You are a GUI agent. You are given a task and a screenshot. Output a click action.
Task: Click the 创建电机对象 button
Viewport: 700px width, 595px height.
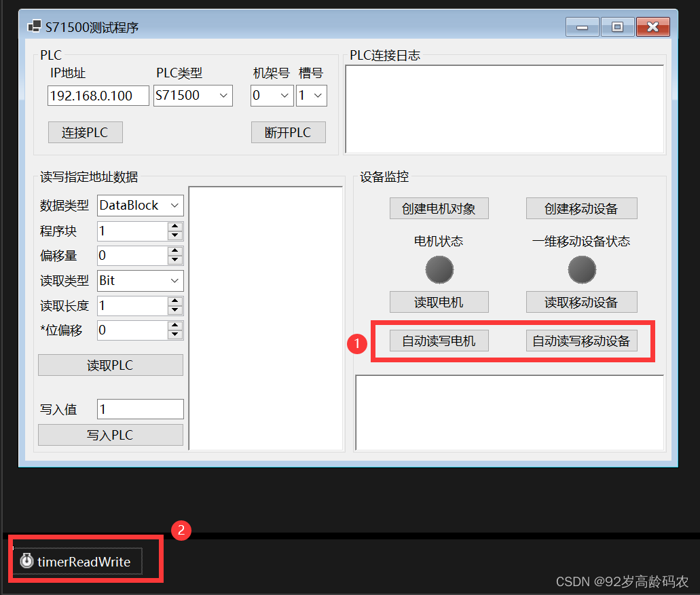coord(439,208)
